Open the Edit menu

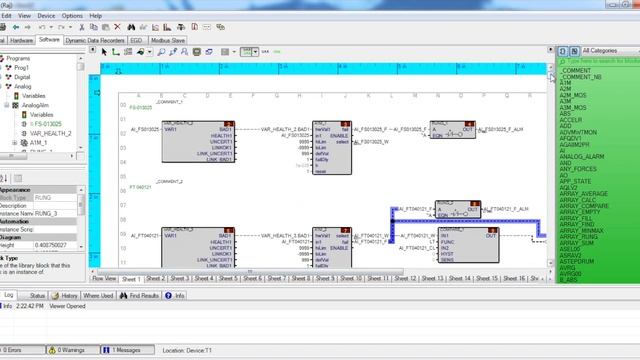tap(6, 16)
